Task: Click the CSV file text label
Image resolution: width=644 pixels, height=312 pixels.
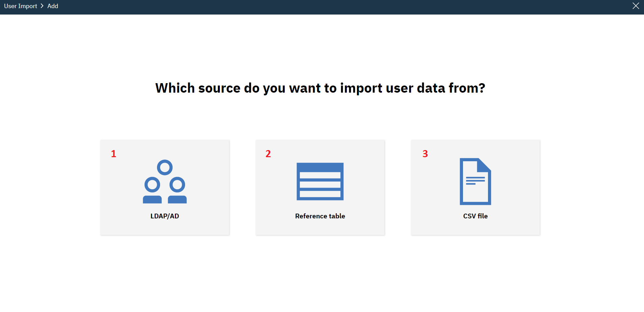Action: 475,216
